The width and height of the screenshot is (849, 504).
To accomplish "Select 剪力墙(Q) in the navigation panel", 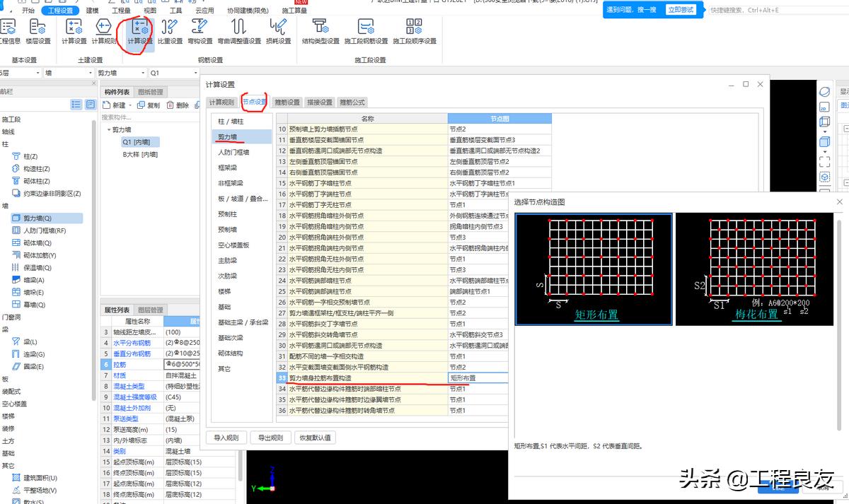I will 37,218.
